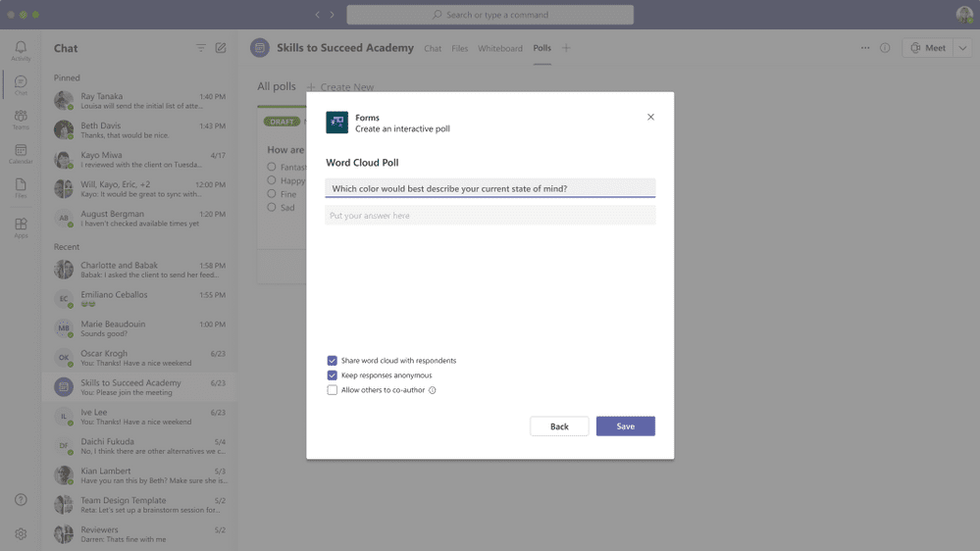
Task: Uncheck Keep responses anonymous
Action: [x=332, y=376]
